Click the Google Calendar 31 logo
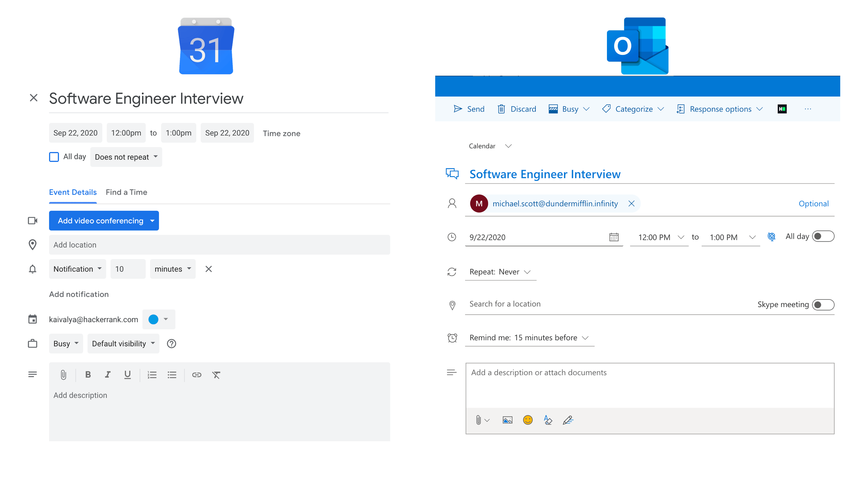The image size is (868, 488). coord(206,46)
